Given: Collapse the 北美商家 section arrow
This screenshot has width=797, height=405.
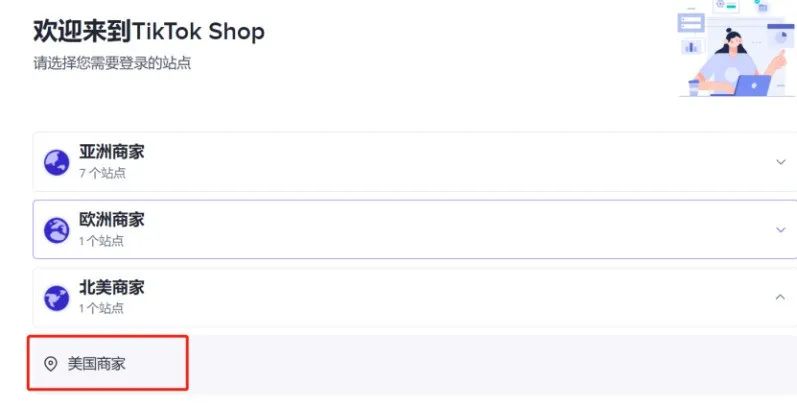Looking at the screenshot, I should tap(780, 297).
